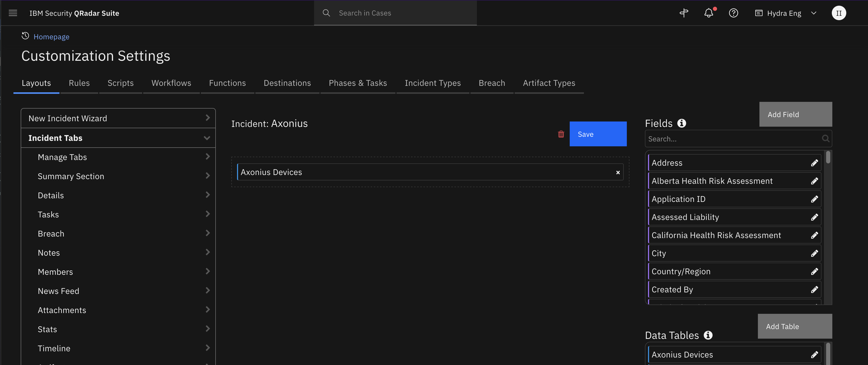The image size is (868, 365).
Task: Open the help question mark icon
Action: (x=734, y=13)
